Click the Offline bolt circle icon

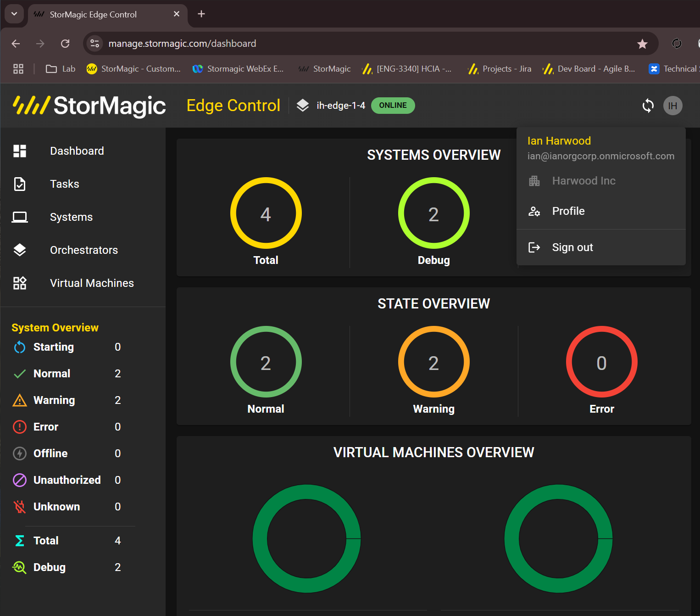coord(20,454)
